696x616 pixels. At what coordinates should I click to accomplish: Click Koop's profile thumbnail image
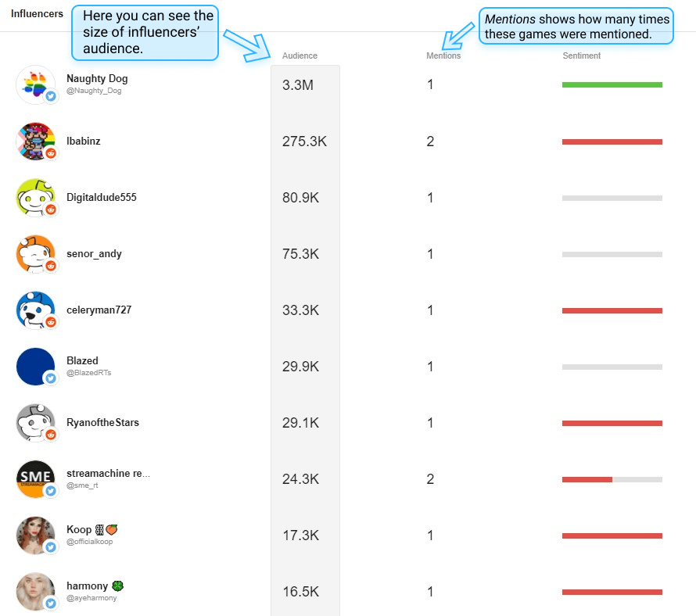click(x=37, y=535)
